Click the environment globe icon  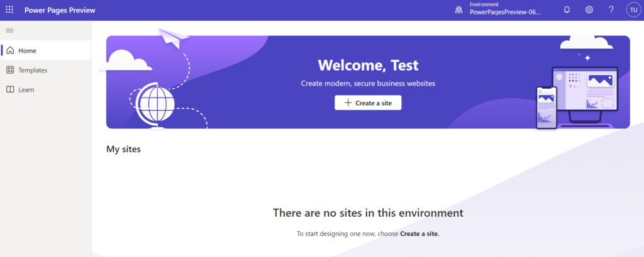(x=458, y=10)
